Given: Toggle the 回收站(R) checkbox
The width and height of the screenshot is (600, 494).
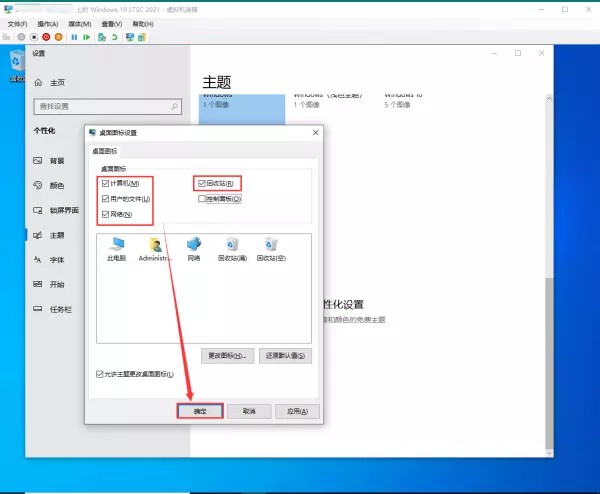Looking at the screenshot, I should tap(202, 183).
